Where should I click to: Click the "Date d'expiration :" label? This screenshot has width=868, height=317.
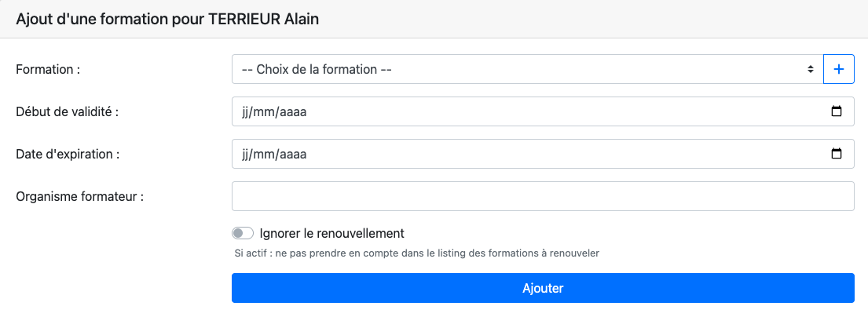click(x=68, y=154)
